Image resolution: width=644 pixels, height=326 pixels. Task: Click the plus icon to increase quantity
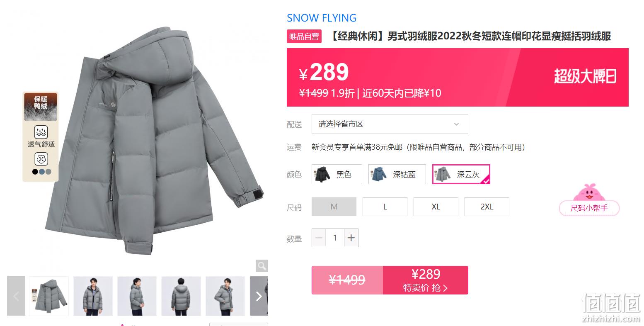(x=351, y=238)
